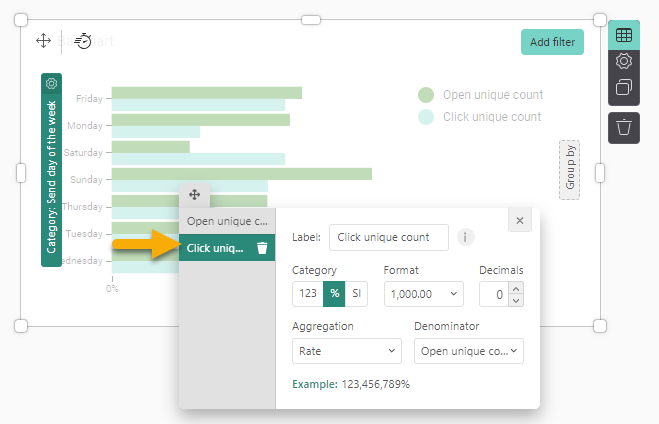
Task: Duplicate chart using the copy icon
Action: click(624, 87)
